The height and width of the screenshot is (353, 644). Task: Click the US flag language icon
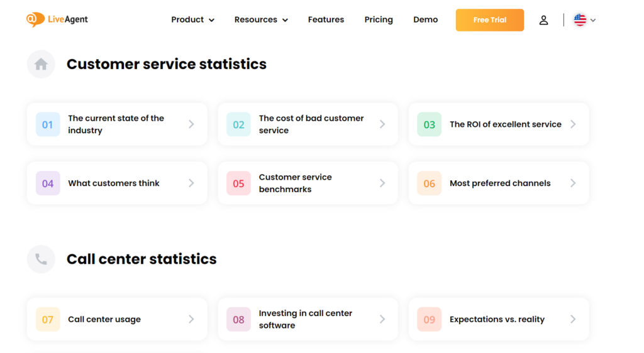coord(580,20)
